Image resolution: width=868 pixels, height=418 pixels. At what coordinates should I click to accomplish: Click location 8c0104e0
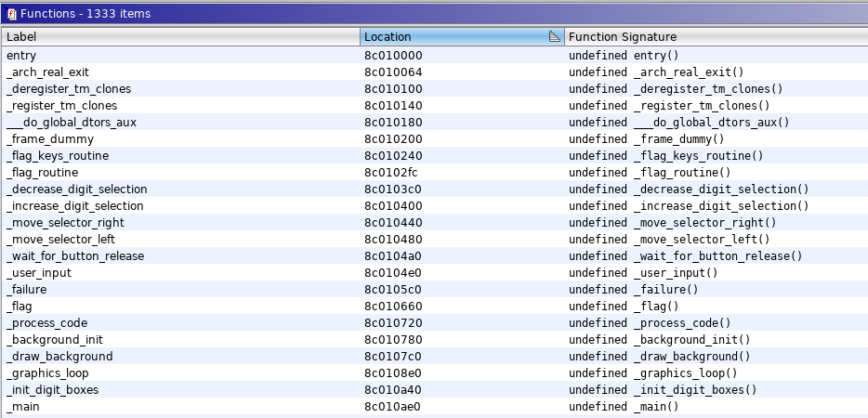(x=393, y=272)
